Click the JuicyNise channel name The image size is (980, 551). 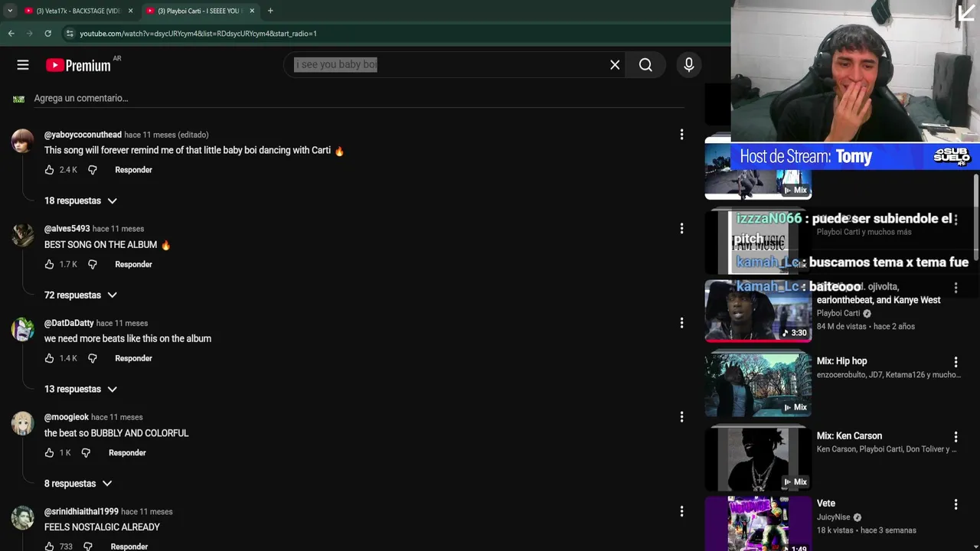(x=833, y=517)
